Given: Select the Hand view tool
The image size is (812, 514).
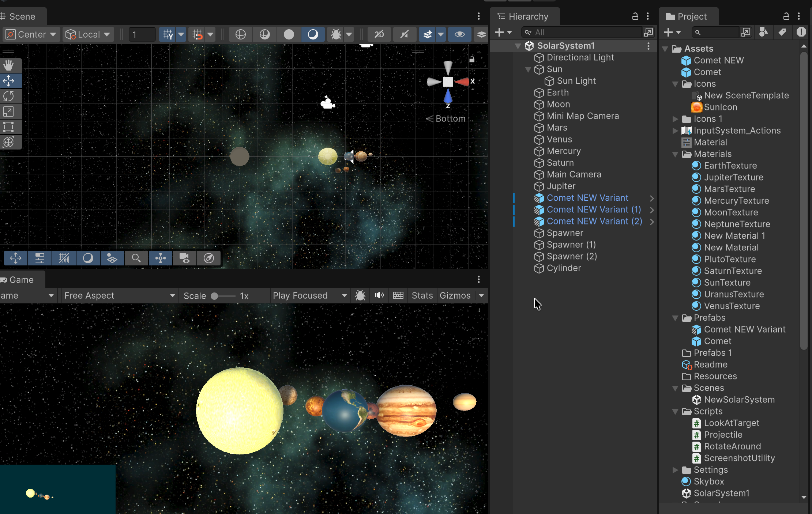Looking at the screenshot, I should (x=9, y=65).
